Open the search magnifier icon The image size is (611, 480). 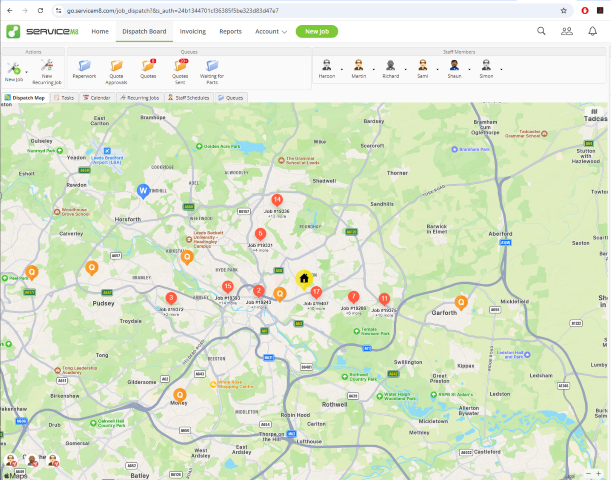(541, 31)
